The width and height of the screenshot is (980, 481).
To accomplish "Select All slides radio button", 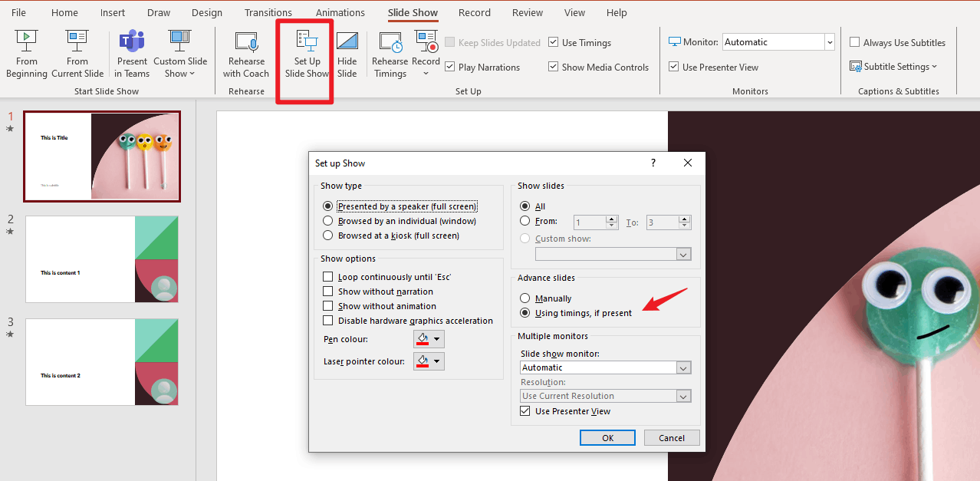I will point(525,206).
